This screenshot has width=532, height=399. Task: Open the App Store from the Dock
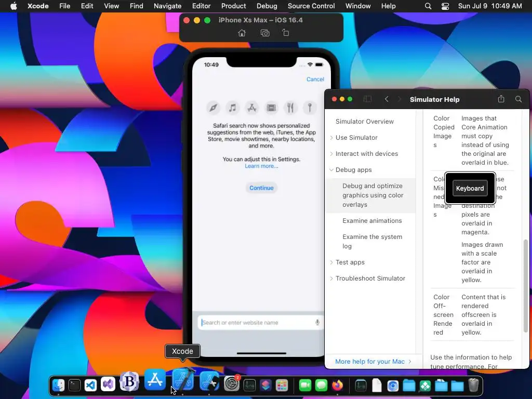click(155, 380)
